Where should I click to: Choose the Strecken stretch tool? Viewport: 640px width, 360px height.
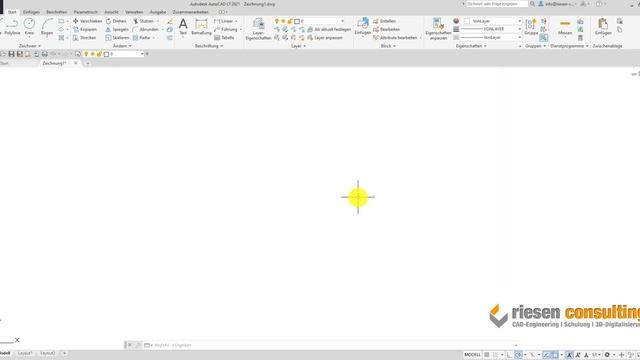84,38
